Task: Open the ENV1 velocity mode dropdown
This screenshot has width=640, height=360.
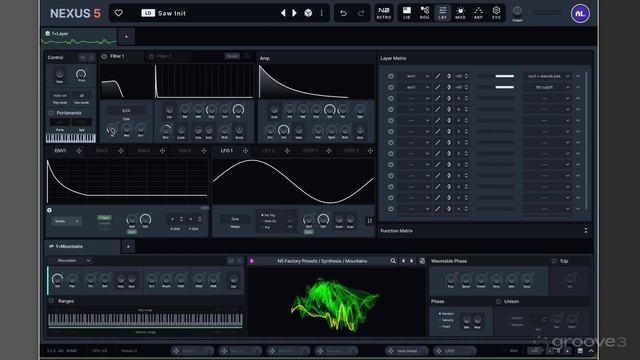Action: 66,221
